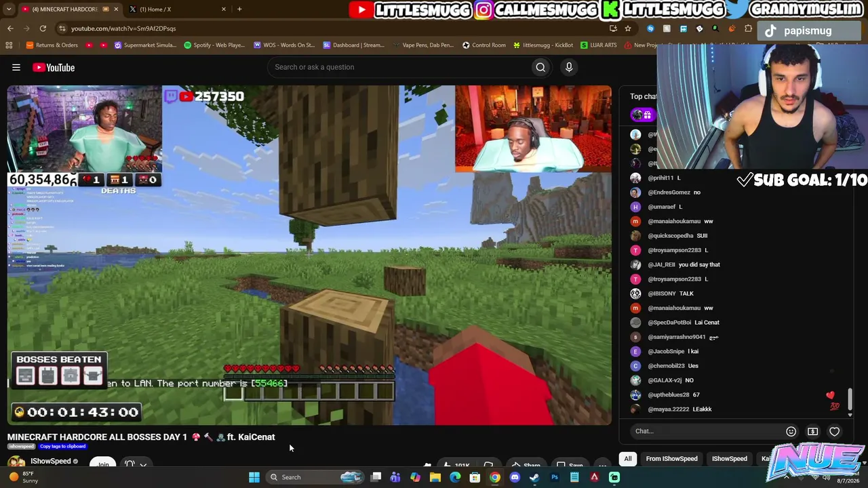The height and width of the screenshot is (488, 868).
Task: Open Google Chrome from the taskbar
Action: click(495, 477)
